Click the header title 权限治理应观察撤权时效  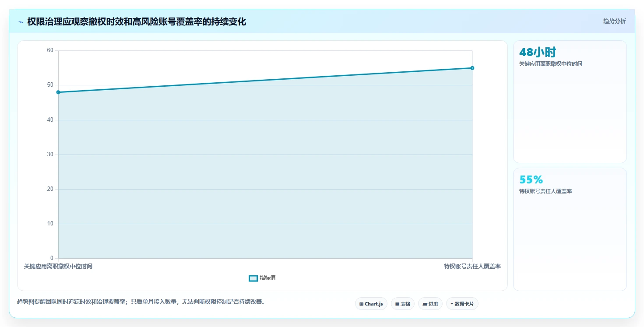pos(137,22)
